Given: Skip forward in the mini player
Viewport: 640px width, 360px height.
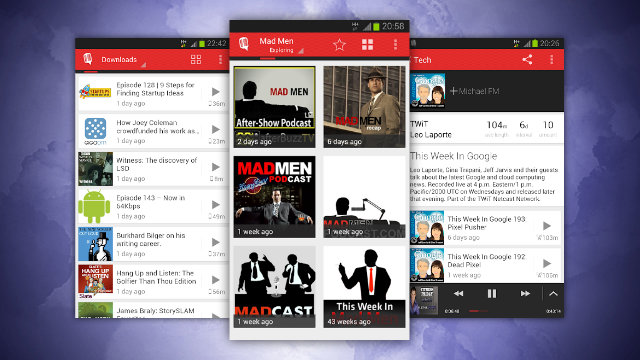Looking at the screenshot, I should [525, 293].
